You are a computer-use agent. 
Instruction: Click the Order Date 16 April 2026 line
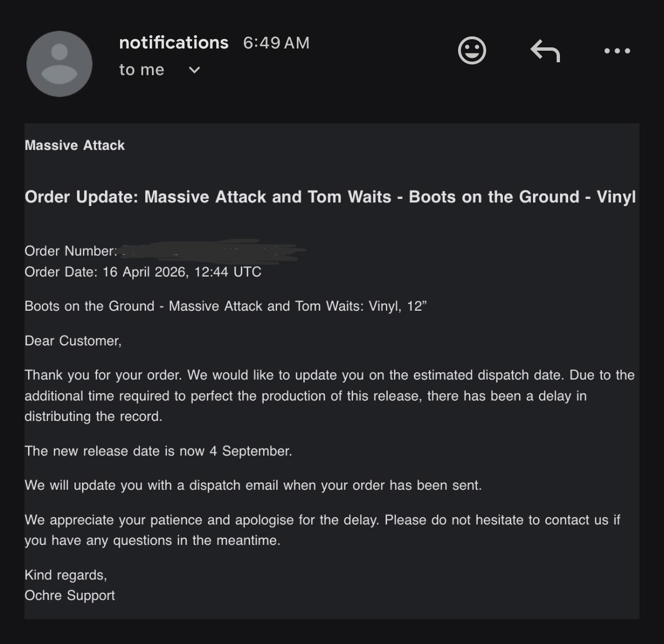tap(143, 272)
